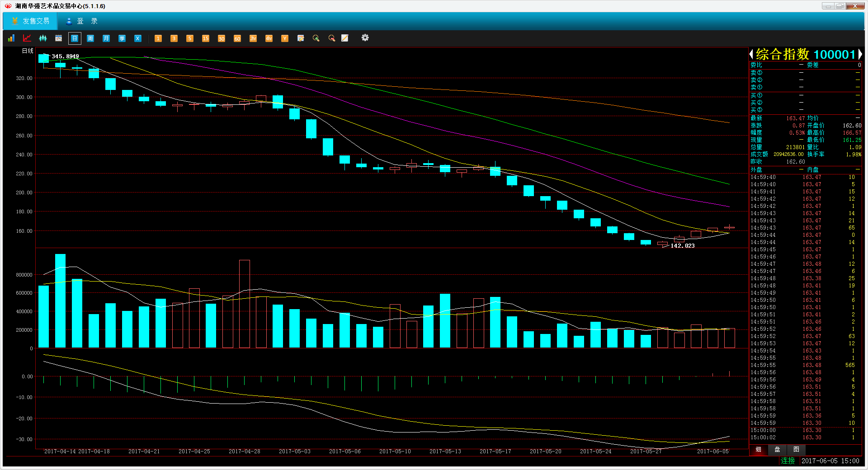Go to previous index with left arrow
Viewport: 868px width, 470px height.
pyautogui.click(x=751, y=55)
